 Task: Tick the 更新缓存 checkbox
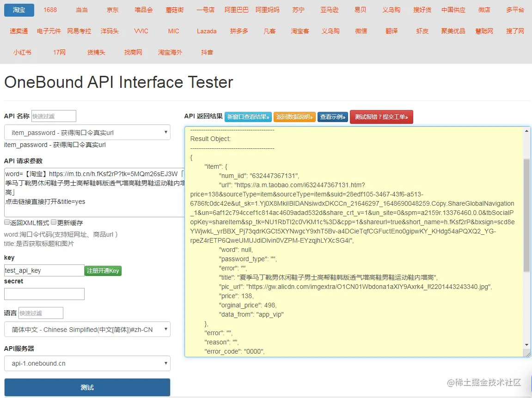(54, 222)
